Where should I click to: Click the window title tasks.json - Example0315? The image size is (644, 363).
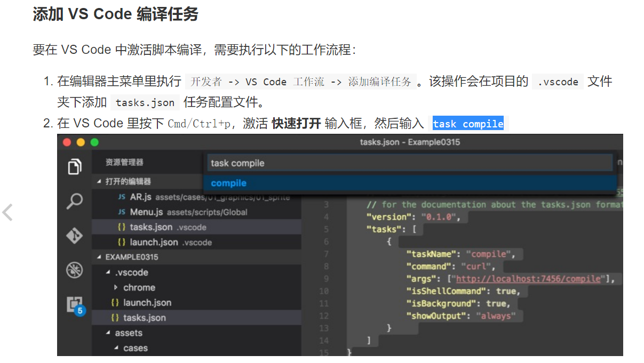coord(410,142)
